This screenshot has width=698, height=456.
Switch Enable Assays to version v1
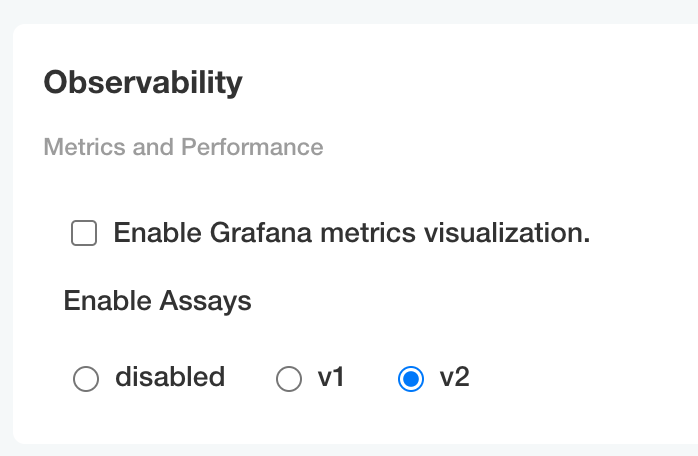(288, 379)
